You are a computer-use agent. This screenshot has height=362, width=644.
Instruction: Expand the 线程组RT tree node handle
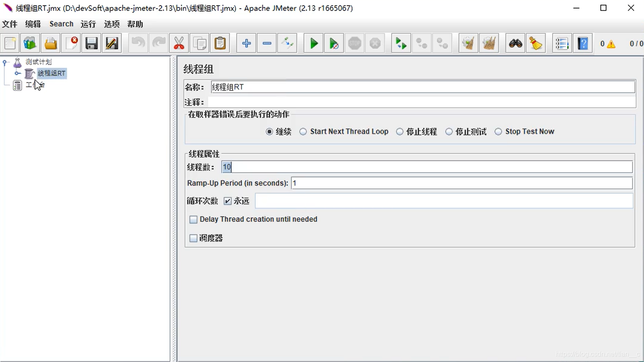pos(18,74)
